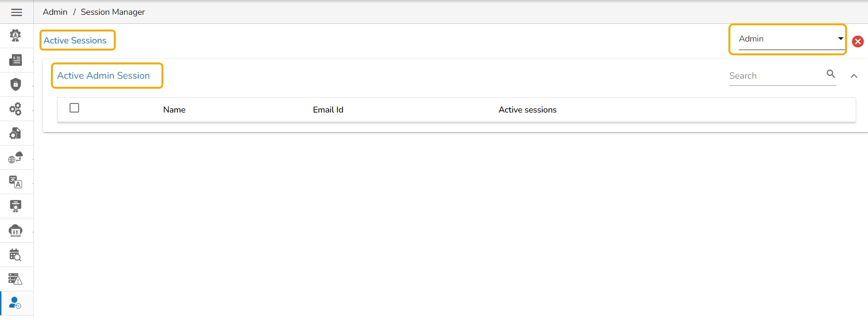Click the magnifier search icon
868x320 pixels.
click(x=830, y=74)
